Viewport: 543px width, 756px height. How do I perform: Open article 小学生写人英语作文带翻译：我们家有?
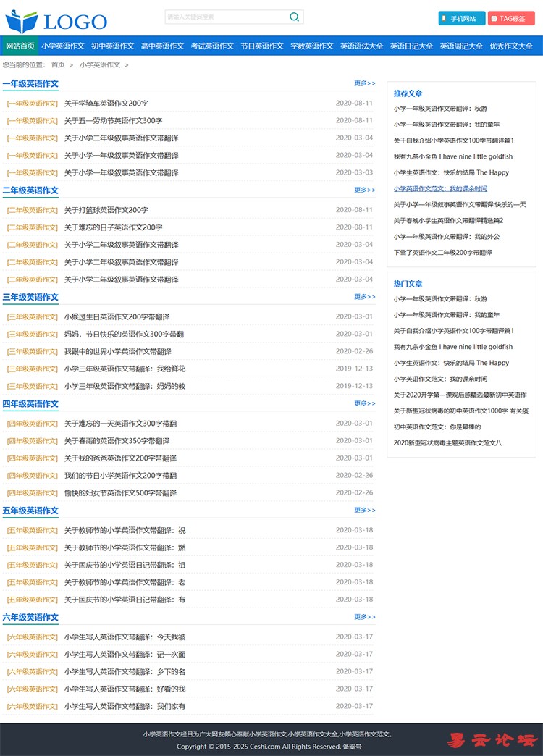pyautogui.click(x=125, y=707)
